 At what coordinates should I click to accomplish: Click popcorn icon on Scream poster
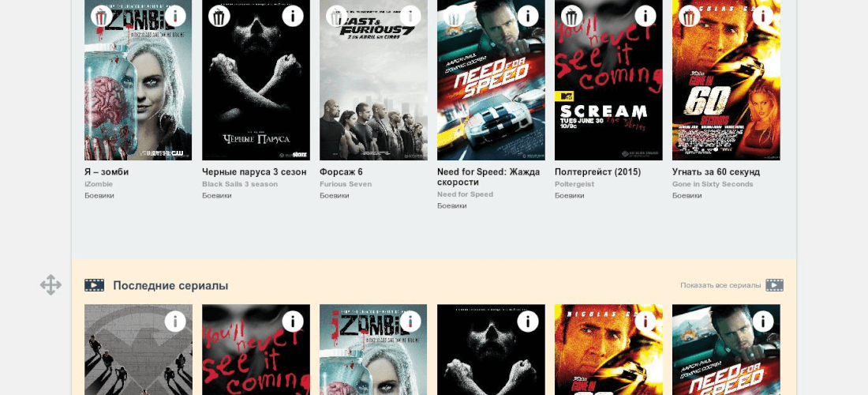click(x=572, y=16)
